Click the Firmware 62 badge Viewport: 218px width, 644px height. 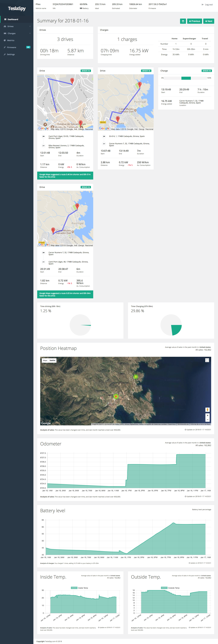tap(28, 47)
